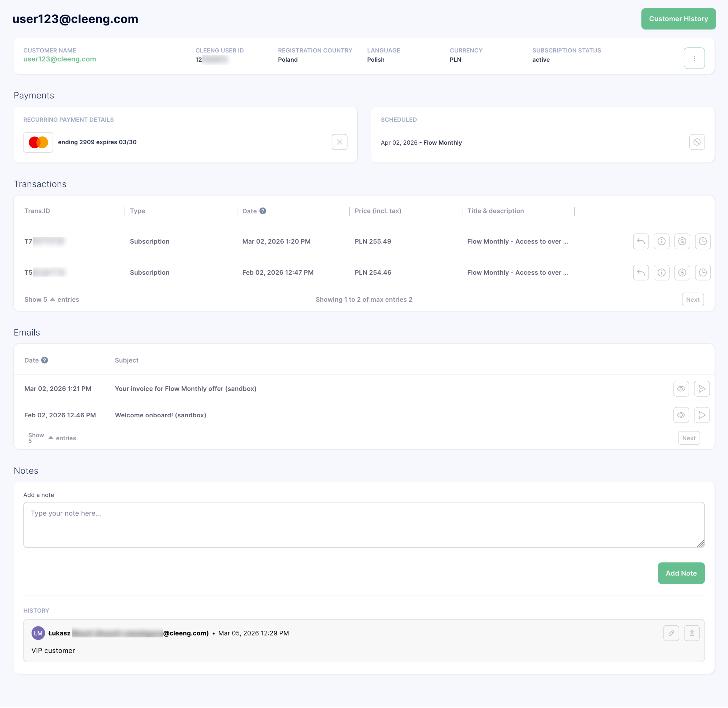Sort by the Type column header
The height and width of the screenshot is (708, 728).
pyautogui.click(x=138, y=211)
